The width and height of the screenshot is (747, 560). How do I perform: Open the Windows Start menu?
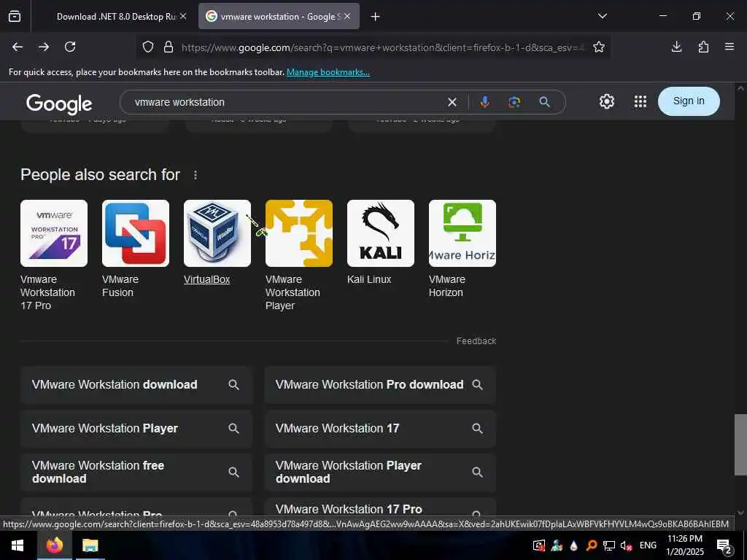(18, 545)
